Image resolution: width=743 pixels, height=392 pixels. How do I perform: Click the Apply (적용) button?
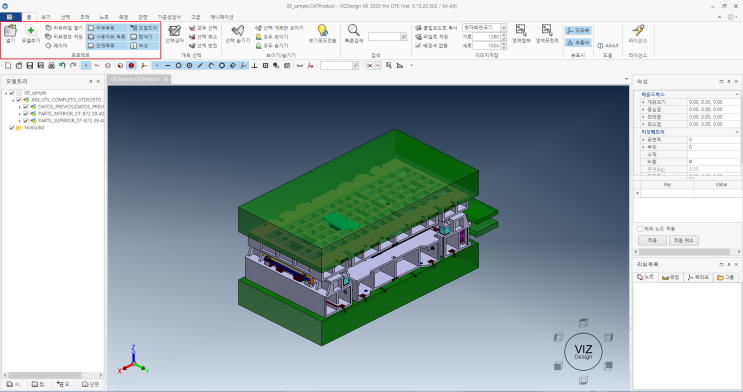(652, 240)
